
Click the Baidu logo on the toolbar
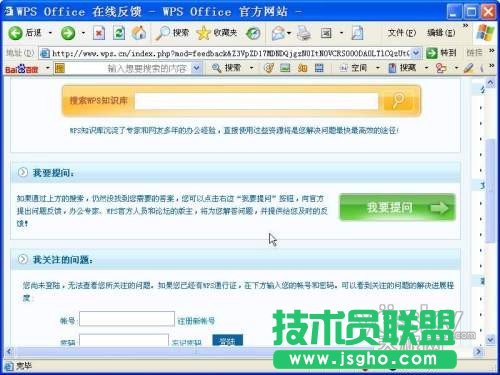point(22,69)
